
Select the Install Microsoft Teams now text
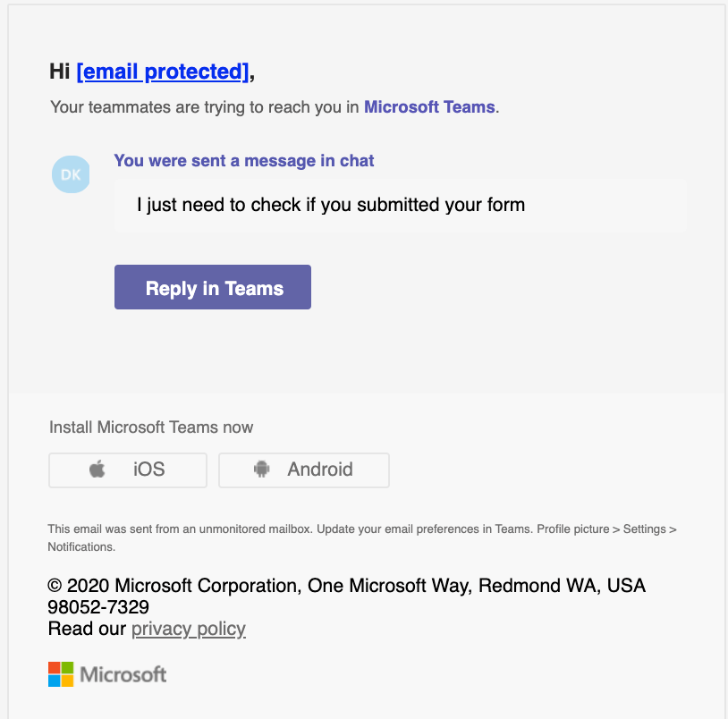pos(151,427)
